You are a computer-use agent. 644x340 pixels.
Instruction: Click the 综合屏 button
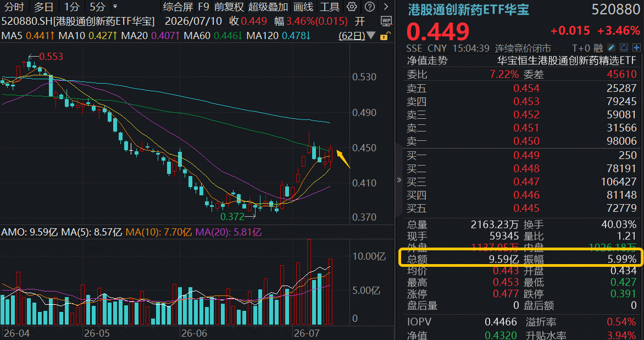[178, 7]
